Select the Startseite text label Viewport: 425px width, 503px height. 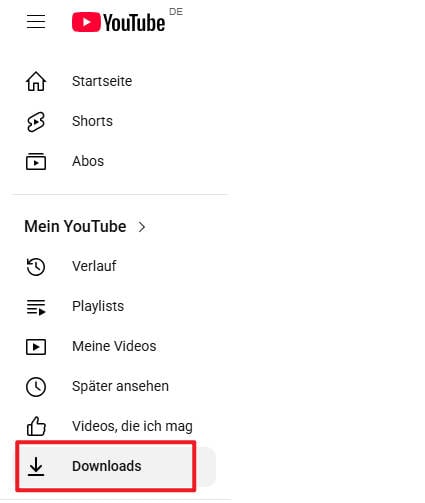[102, 81]
